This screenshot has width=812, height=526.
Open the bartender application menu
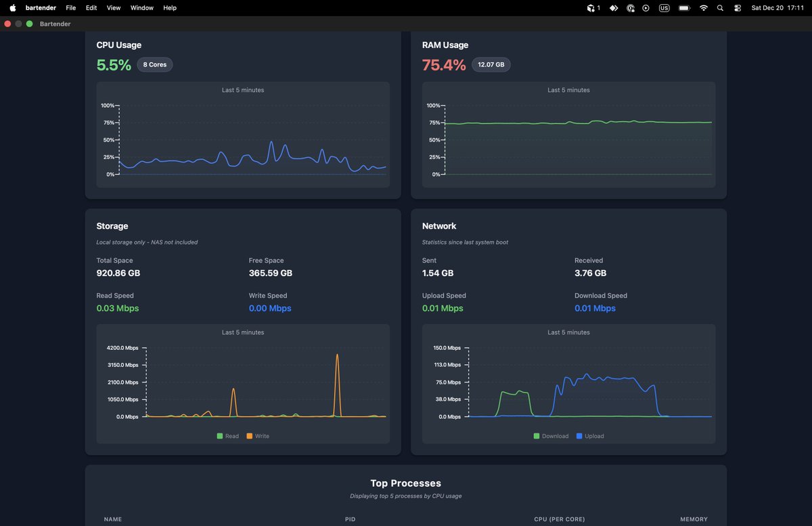coord(40,8)
